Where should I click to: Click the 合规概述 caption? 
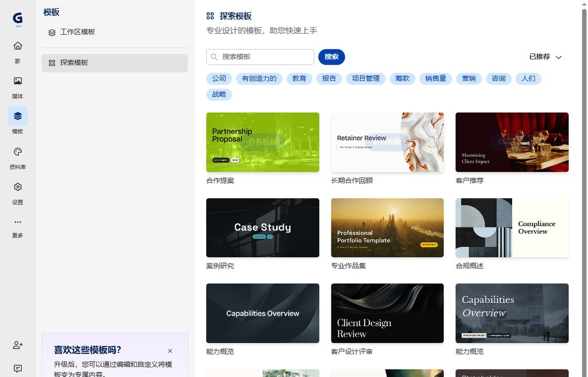[469, 266]
